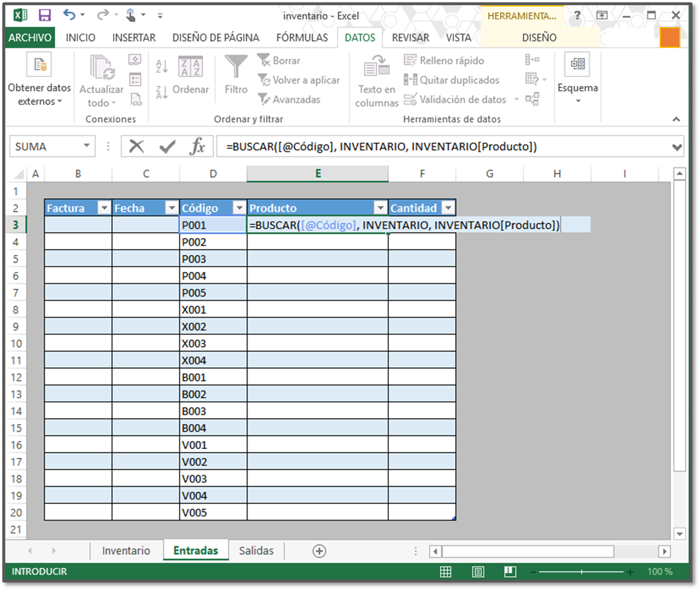700x590 pixels.
Task: Add a new sheet with plus icon
Action: pos(319,551)
